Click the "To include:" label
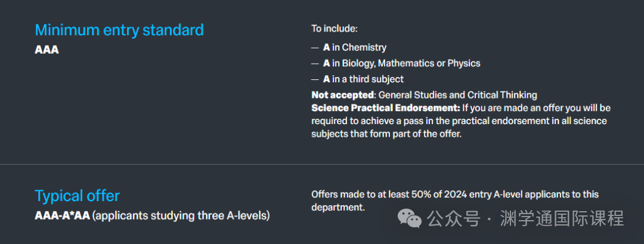Image resolution: width=644 pixels, height=244 pixels. point(334,28)
